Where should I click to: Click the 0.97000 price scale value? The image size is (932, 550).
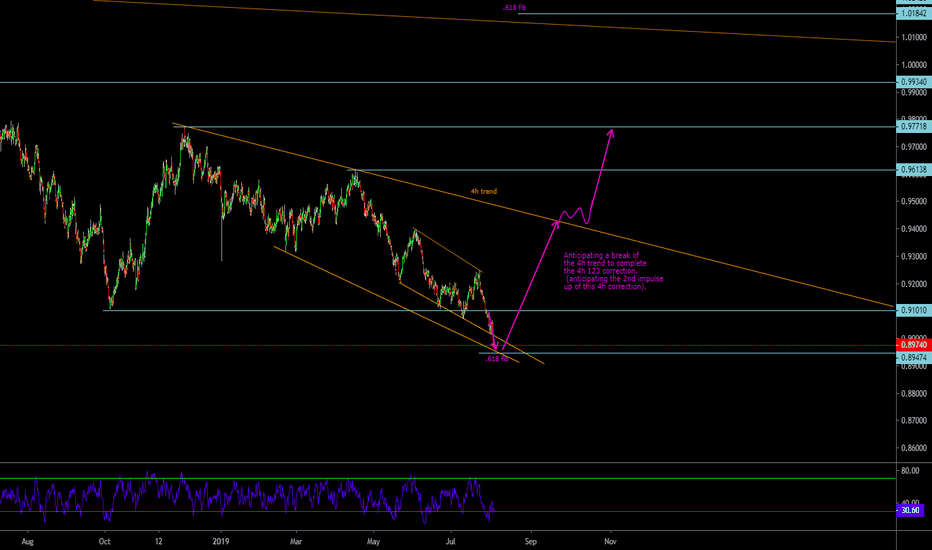point(914,147)
